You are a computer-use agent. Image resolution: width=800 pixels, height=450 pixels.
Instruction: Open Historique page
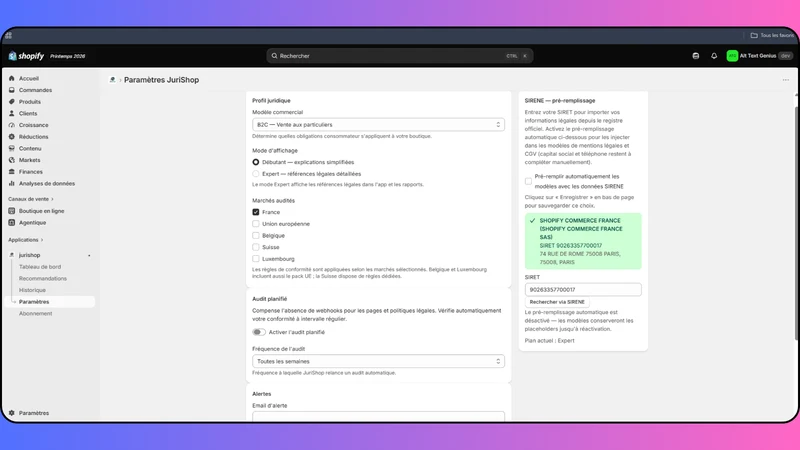(x=32, y=290)
